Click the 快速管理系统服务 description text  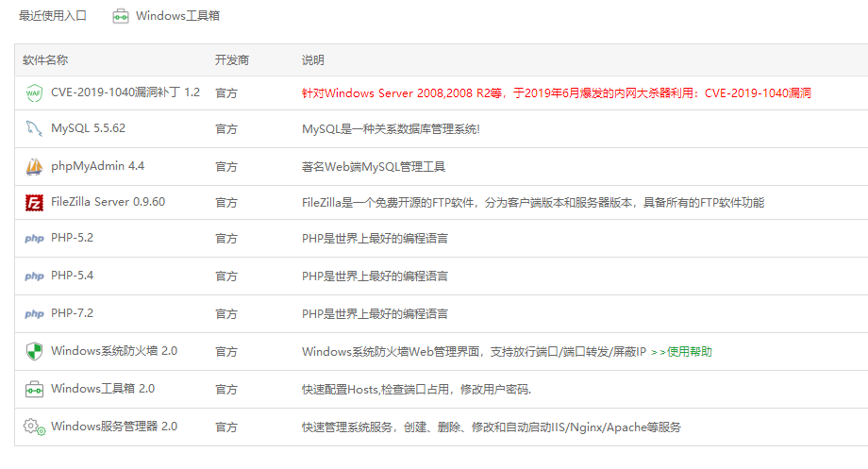point(492,427)
